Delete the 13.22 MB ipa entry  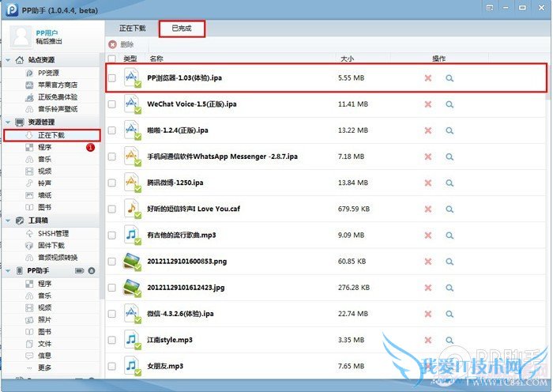(x=428, y=130)
